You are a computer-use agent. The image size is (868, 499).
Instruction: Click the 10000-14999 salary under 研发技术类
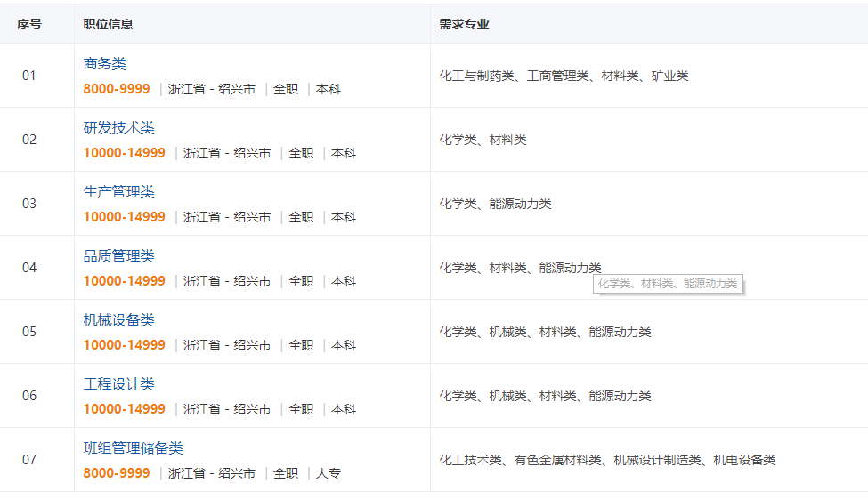[125, 153]
